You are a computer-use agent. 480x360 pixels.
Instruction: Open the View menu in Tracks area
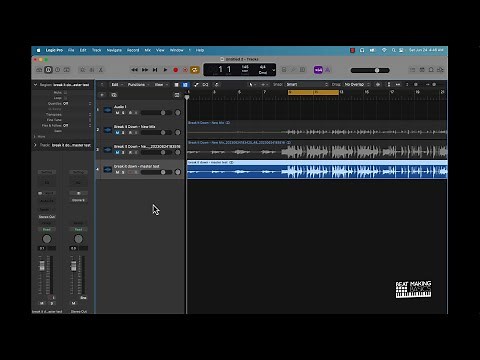pos(161,85)
